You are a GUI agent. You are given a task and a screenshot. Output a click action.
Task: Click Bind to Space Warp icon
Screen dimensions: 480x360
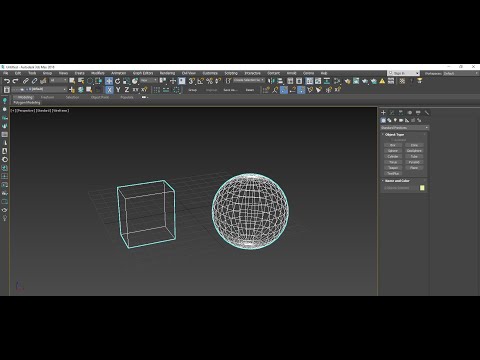43,81
